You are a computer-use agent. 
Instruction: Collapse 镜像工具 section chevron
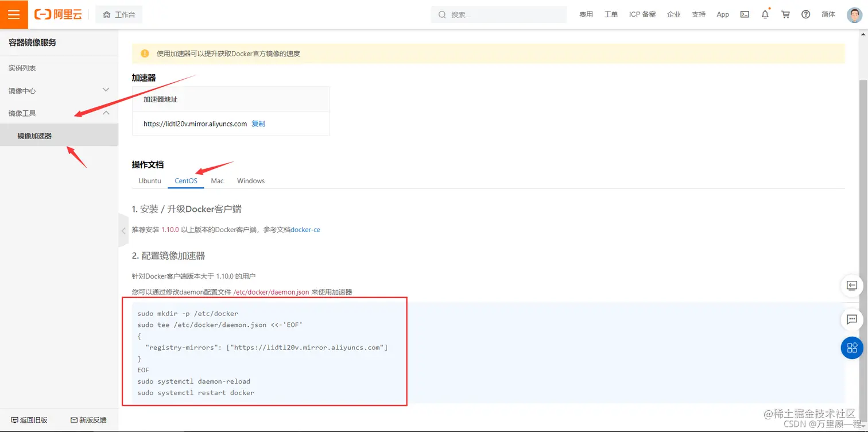(106, 113)
